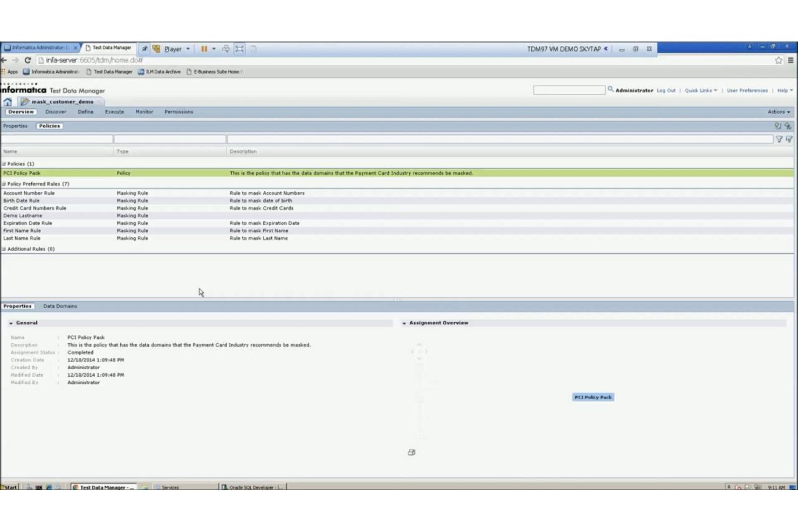Open the Quick Links dropdown

(x=701, y=91)
